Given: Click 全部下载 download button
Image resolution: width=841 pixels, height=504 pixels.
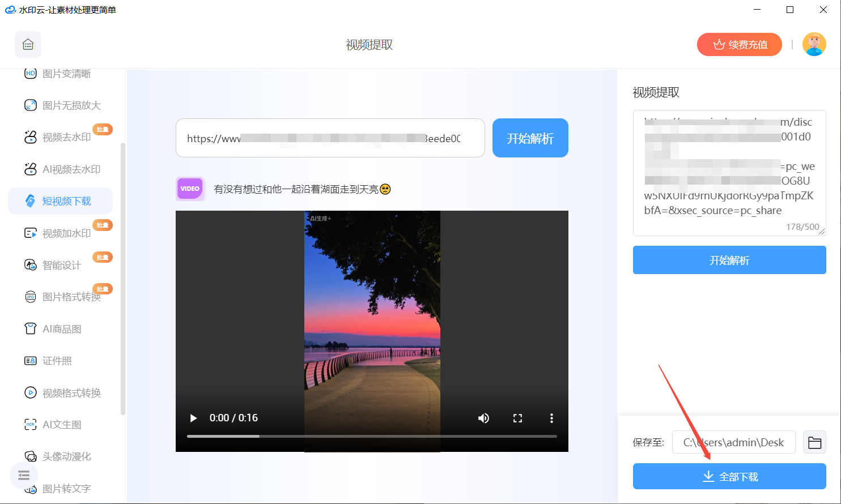Looking at the screenshot, I should 729,476.
